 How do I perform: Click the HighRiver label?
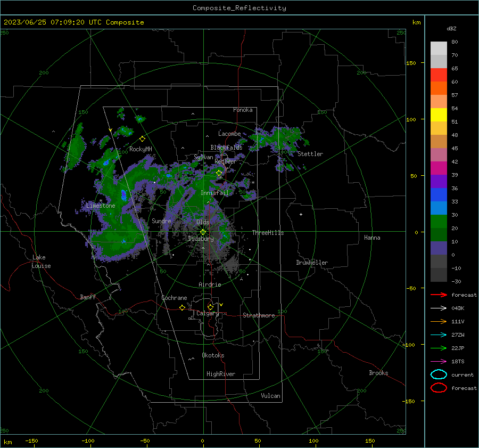[x=221, y=374]
